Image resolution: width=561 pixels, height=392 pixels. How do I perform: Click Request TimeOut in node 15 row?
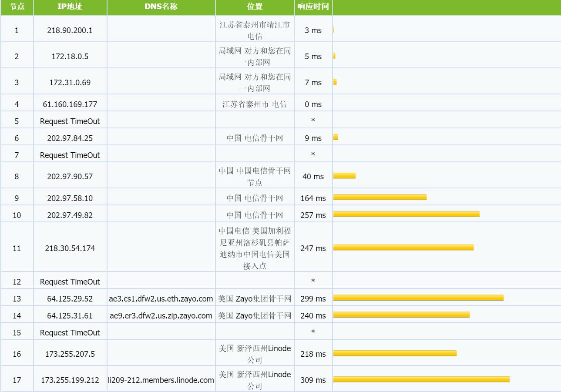coord(70,333)
